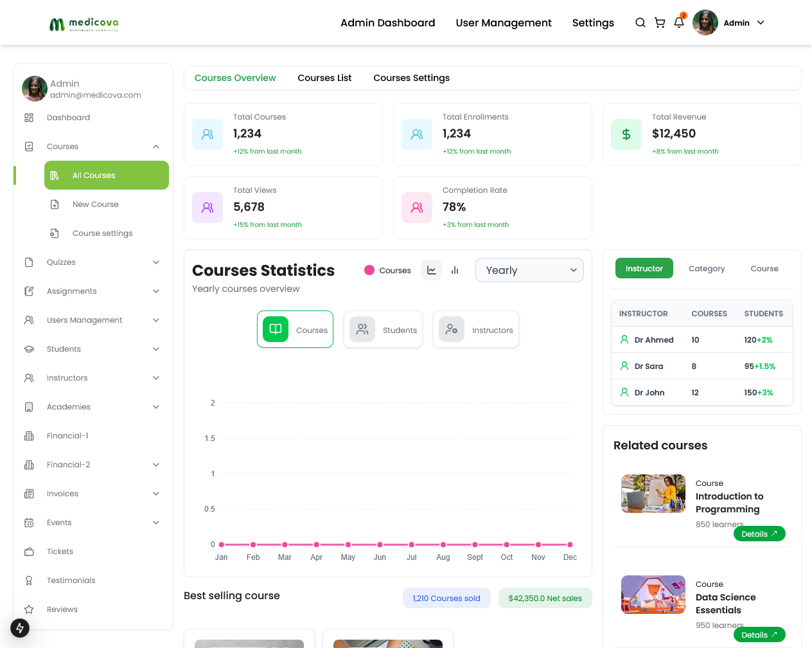Click the Financial-1 sidebar icon

29,436
